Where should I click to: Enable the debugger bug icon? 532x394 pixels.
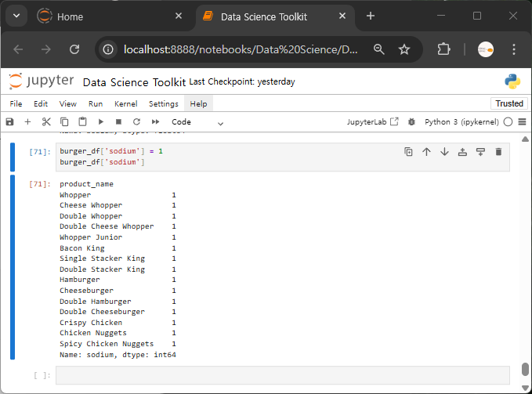[411, 121]
